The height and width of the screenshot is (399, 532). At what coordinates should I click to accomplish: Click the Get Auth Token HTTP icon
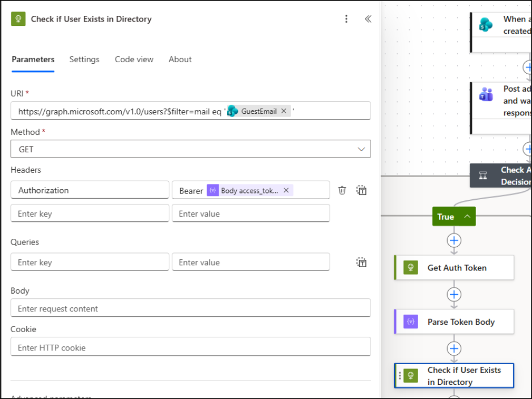pos(411,268)
